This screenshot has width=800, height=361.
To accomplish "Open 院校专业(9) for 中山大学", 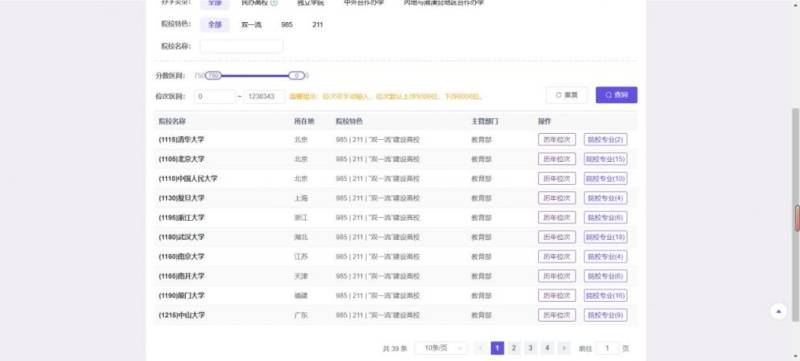I will point(606,315).
